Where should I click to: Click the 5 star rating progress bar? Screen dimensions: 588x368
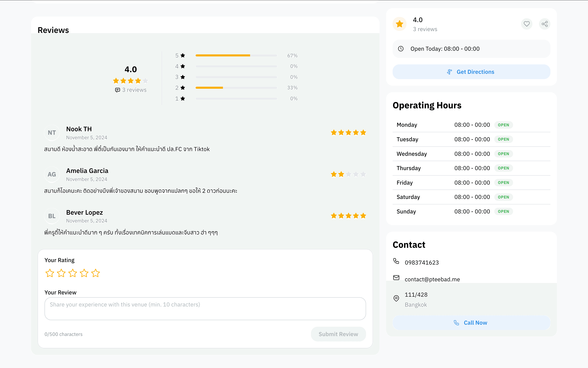click(236, 55)
